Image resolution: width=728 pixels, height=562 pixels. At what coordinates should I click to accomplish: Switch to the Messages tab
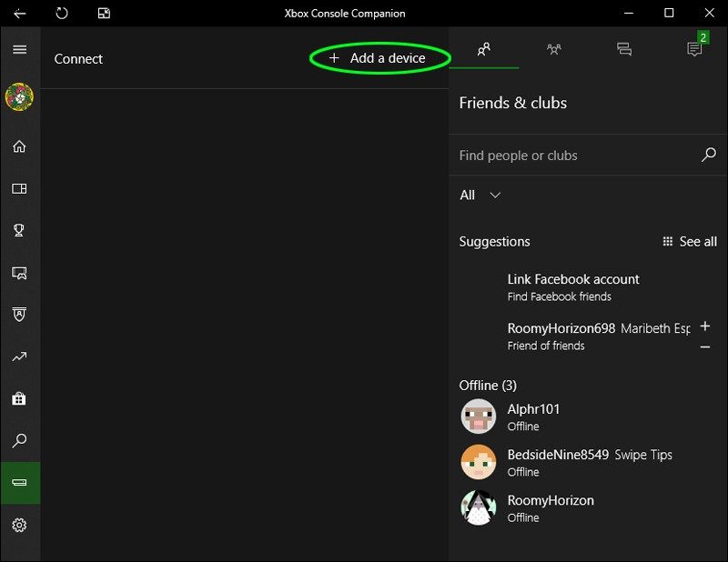click(x=624, y=49)
